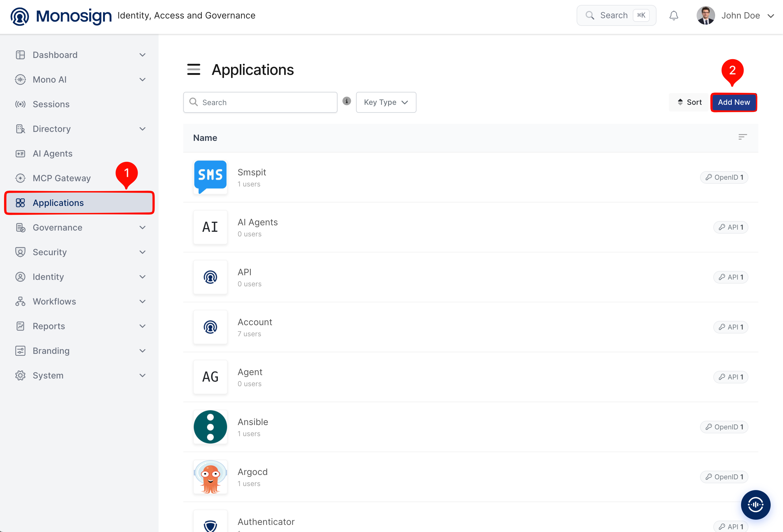
Task: Expand the Dashboard menu chevron
Action: 143,55
